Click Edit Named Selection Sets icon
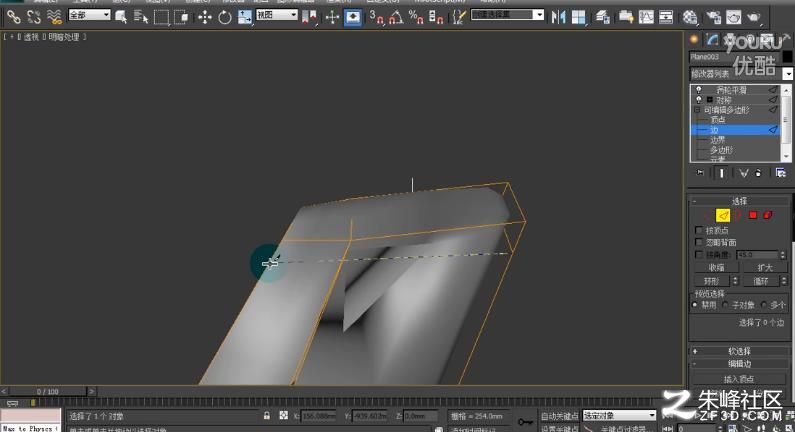Viewport: 795px width, 432px height. click(x=459, y=17)
